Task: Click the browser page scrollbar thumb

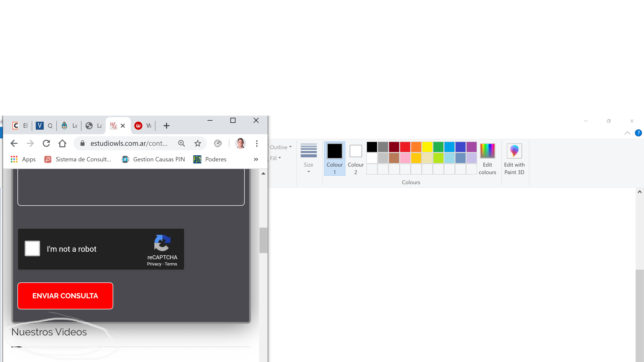Action: pos(263,240)
